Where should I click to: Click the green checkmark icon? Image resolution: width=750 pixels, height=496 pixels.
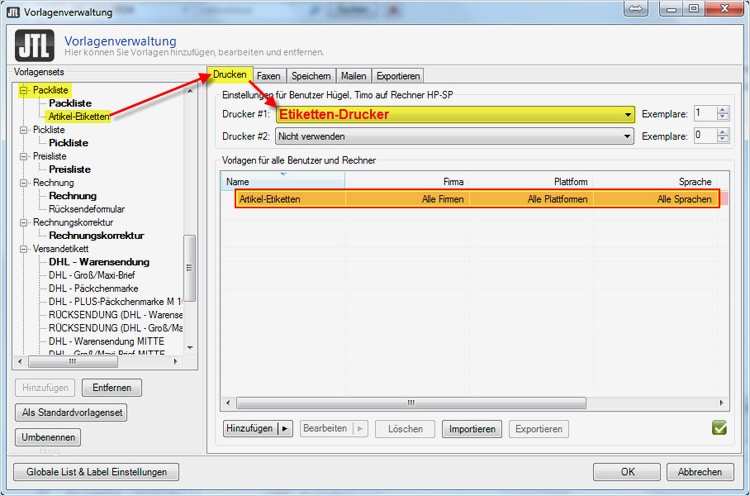coord(719,428)
